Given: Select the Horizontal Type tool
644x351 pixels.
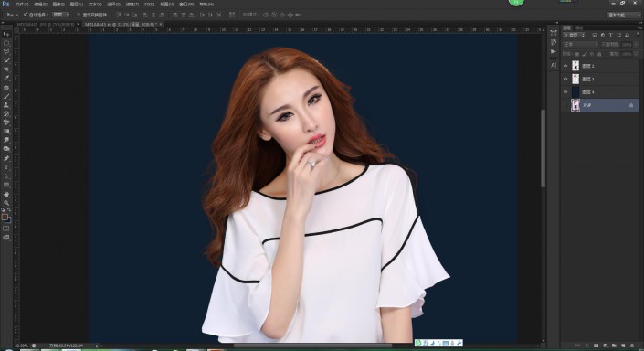Looking at the screenshot, I should [x=6, y=167].
